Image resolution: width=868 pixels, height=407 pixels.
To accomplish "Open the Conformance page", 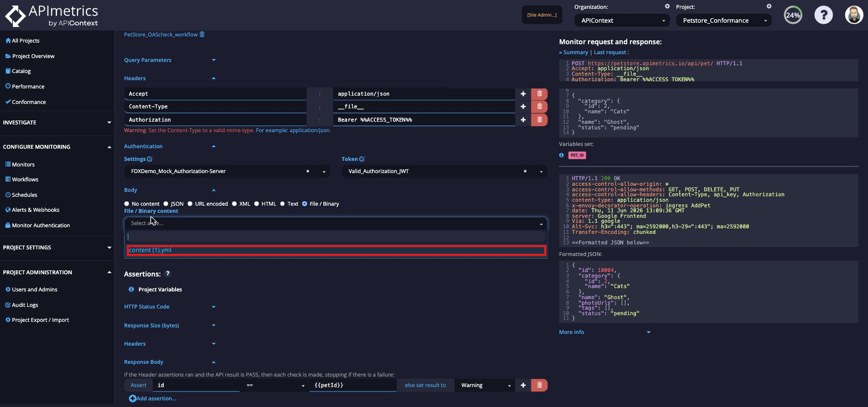I will 25,102.
